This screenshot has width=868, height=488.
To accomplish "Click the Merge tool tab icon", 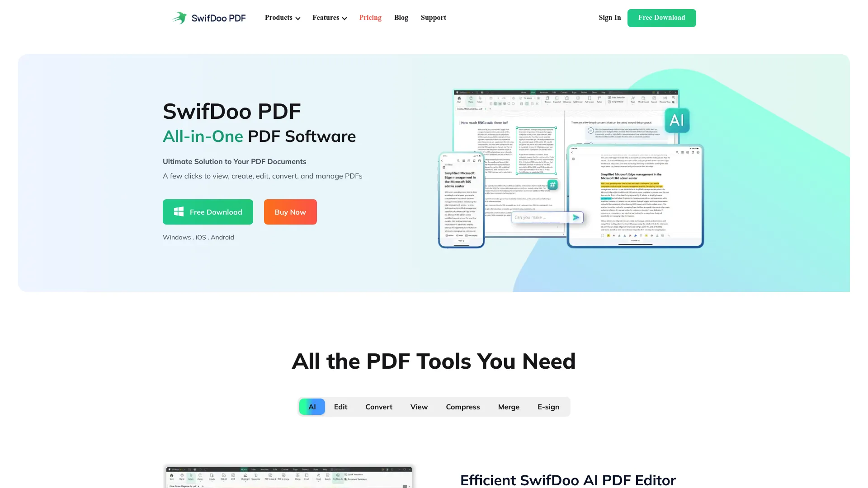I will pos(509,406).
